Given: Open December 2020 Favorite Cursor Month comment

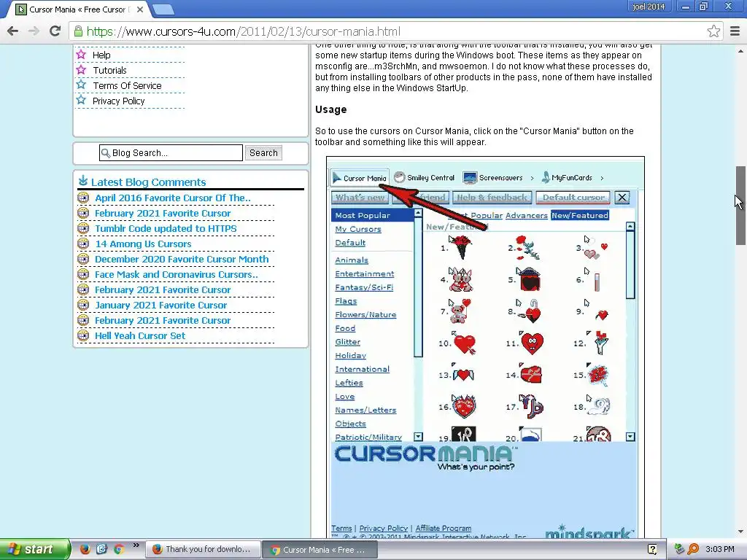Looking at the screenshot, I should tap(182, 259).
